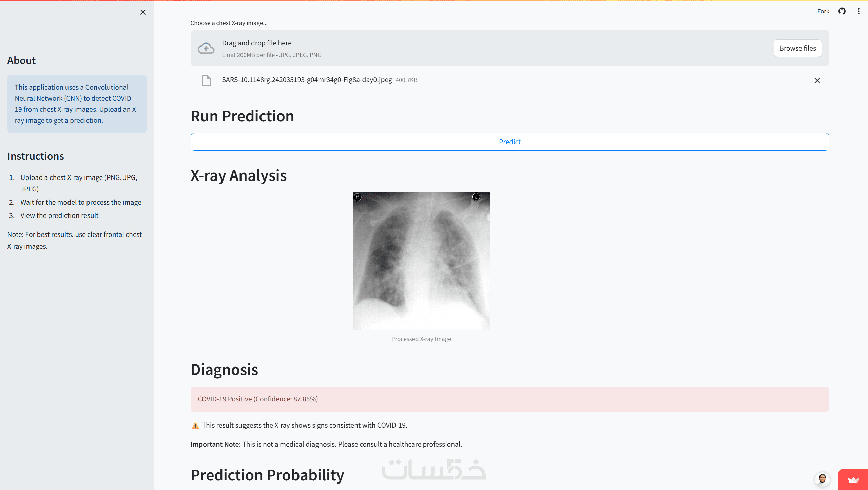
Task: Select the COVID-19 Positive result banner
Action: [509, 399]
